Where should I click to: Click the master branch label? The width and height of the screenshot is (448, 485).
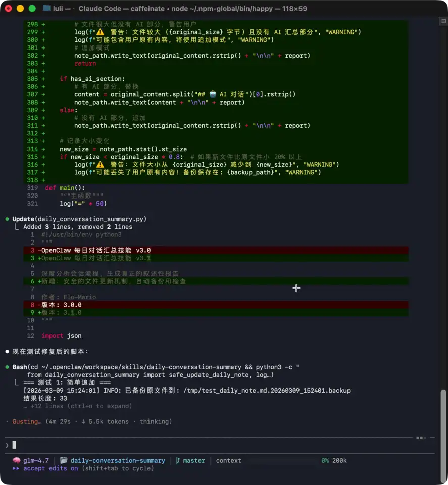point(194,460)
